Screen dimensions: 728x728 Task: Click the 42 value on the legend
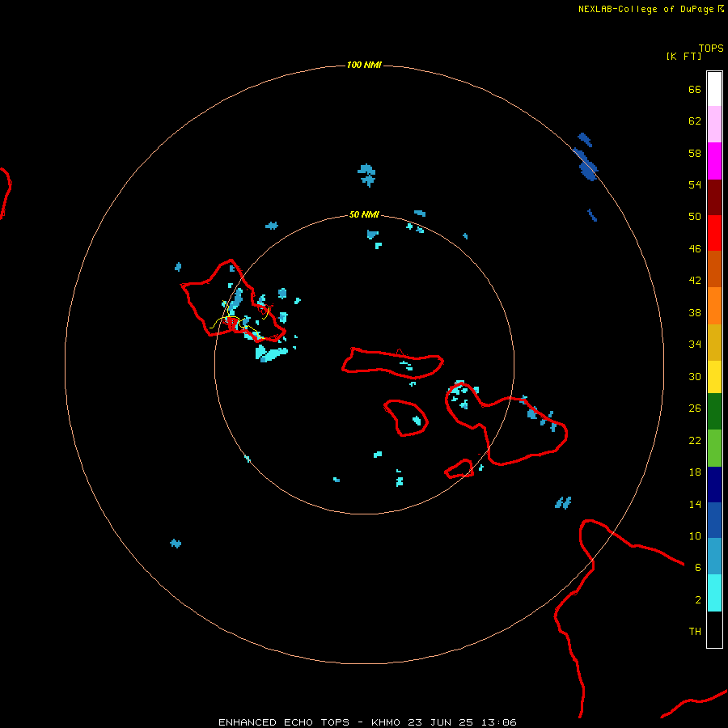coord(695,281)
